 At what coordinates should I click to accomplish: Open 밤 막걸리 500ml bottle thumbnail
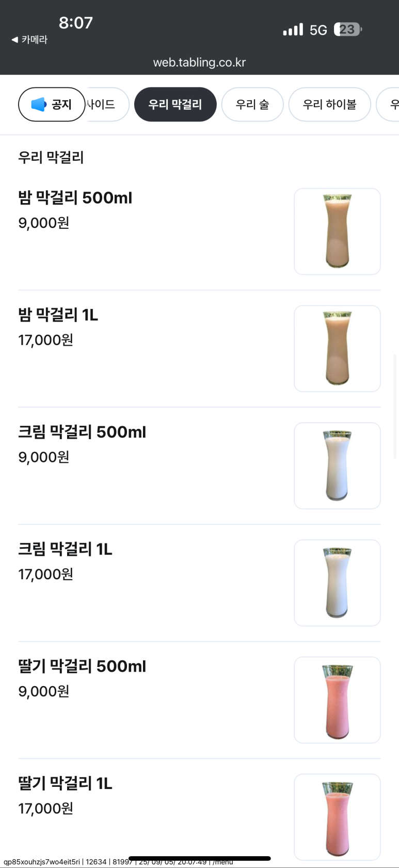click(337, 231)
